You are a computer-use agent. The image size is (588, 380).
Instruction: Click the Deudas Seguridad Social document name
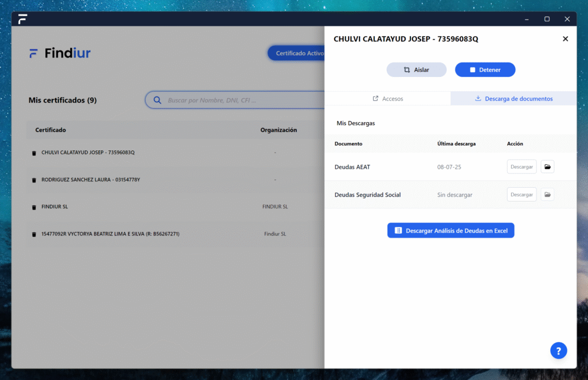(367, 195)
